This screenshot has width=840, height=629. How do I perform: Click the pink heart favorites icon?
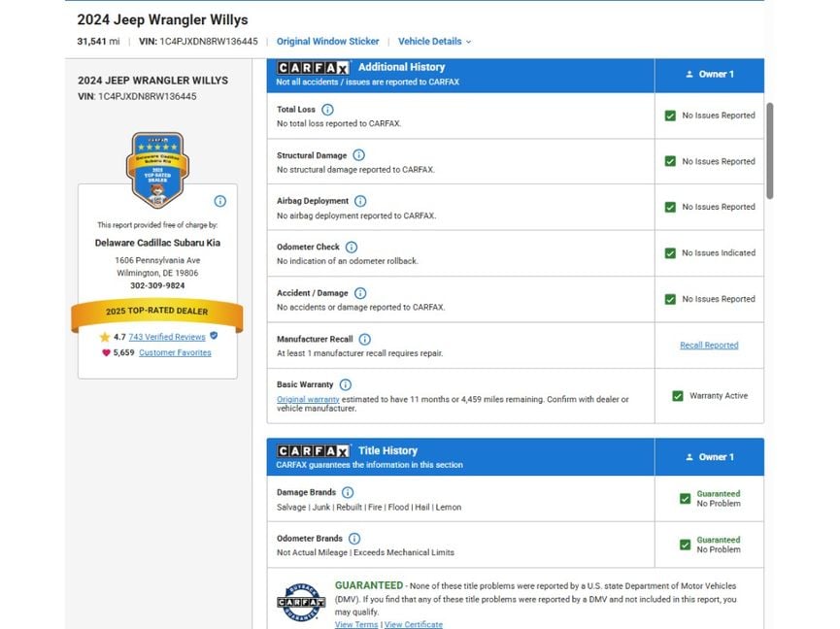click(x=106, y=352)
